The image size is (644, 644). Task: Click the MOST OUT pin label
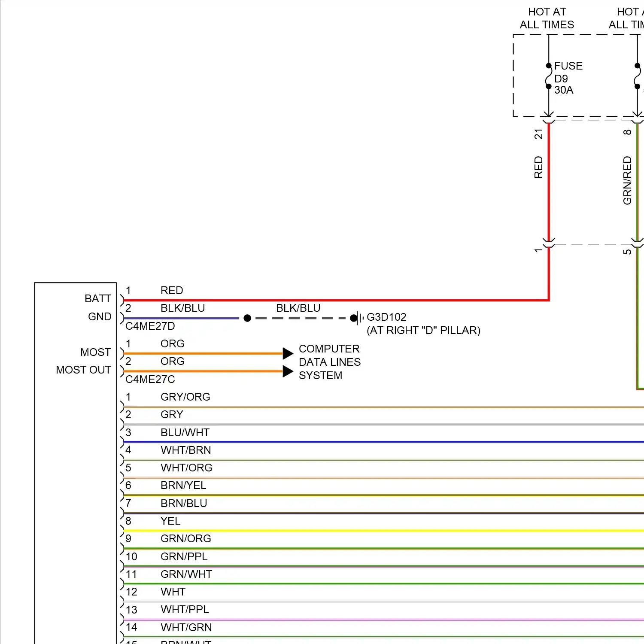[83, 370]
